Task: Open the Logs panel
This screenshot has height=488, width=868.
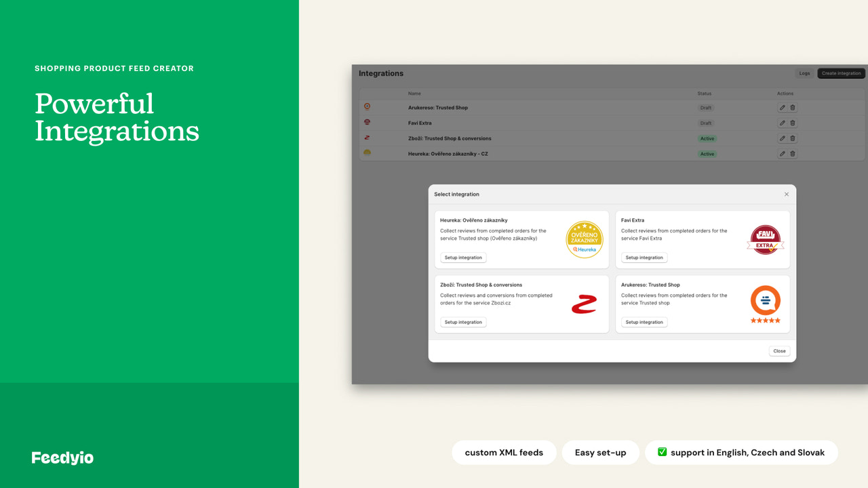Action: 804,73
